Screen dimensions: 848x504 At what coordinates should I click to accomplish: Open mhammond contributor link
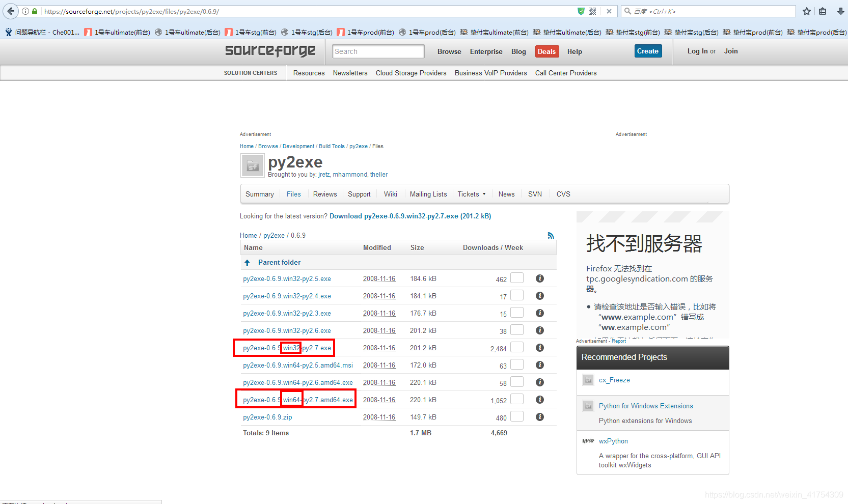[350, 174]
